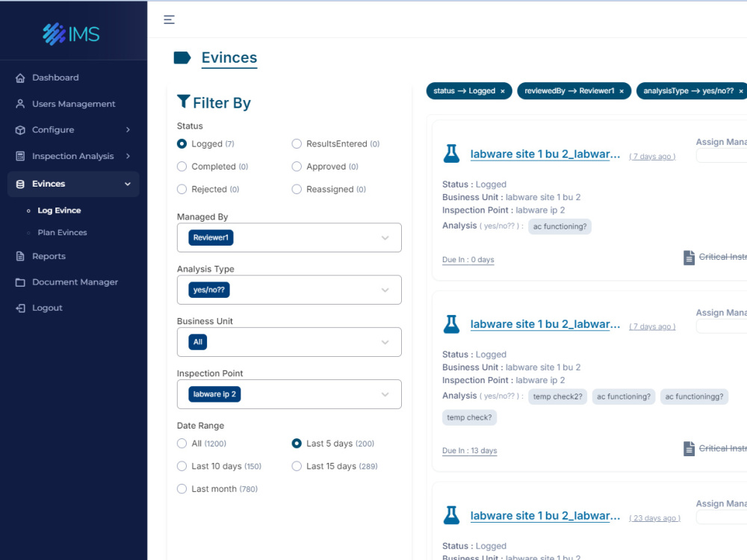Screen dimensions: 747x560
Task: Select Reassigned status radio button
Action: (x=297, y=190)
